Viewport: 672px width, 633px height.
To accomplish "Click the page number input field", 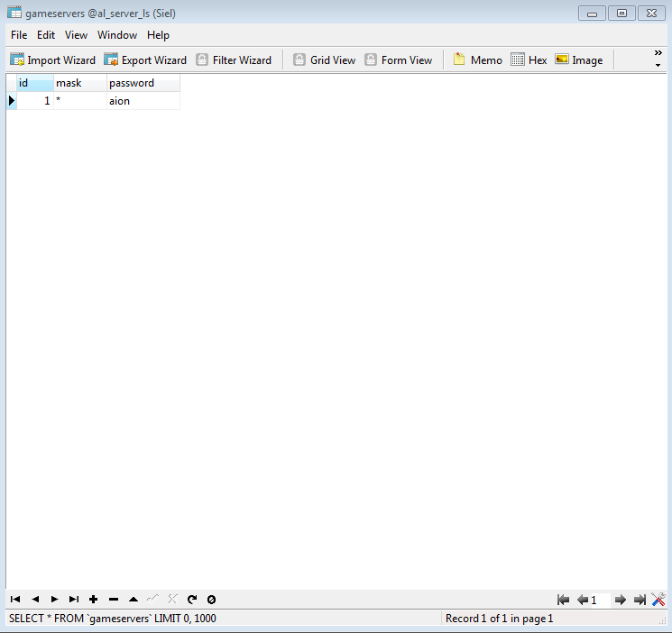I will tap(600, 600).
